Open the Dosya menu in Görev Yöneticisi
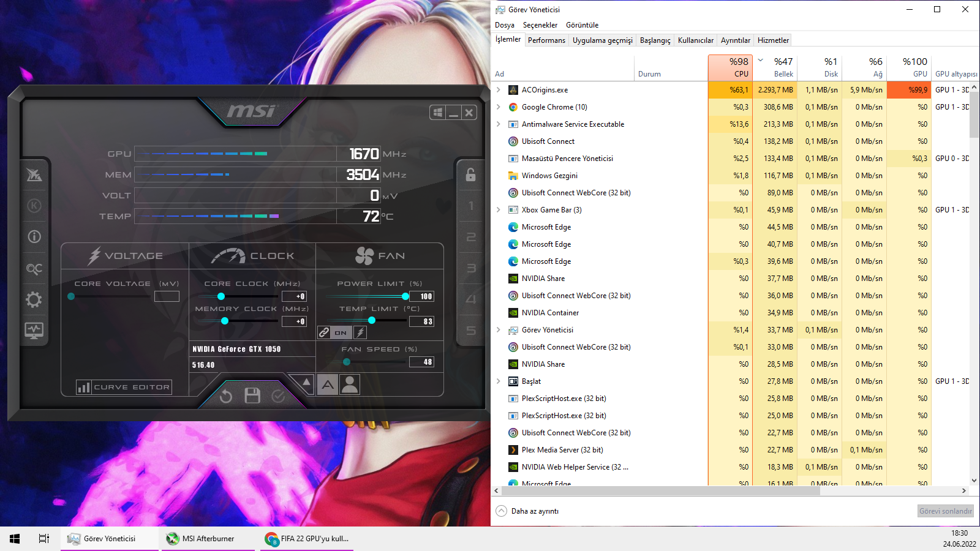 (505, 25)
